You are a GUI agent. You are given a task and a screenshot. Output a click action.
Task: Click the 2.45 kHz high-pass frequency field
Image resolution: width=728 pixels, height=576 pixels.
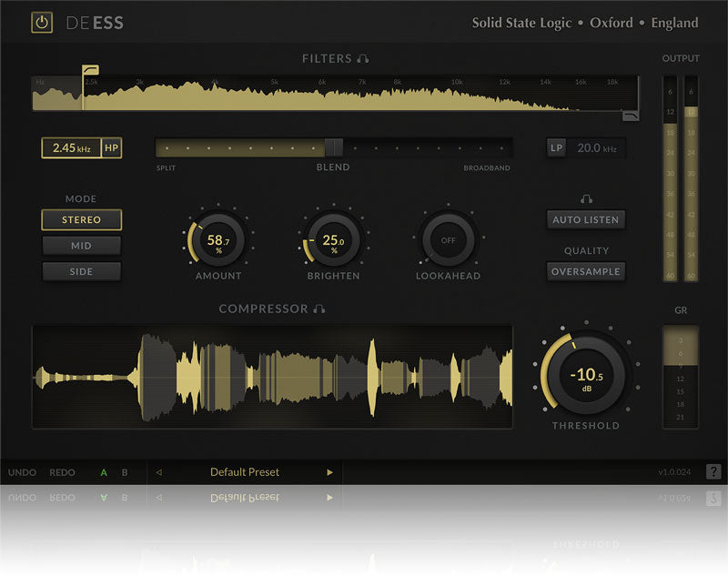click(x=72, y=148)
